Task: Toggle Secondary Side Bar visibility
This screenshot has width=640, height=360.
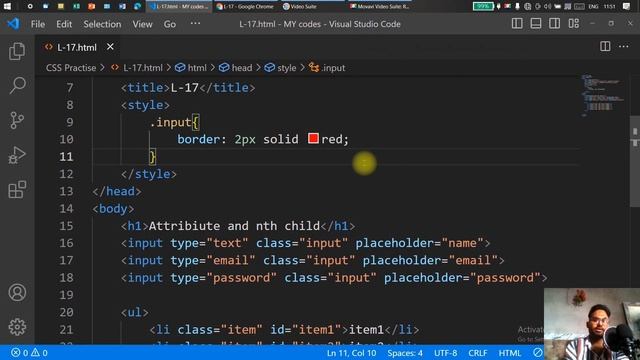Action: pyautogui.click(x=554, y=24)
